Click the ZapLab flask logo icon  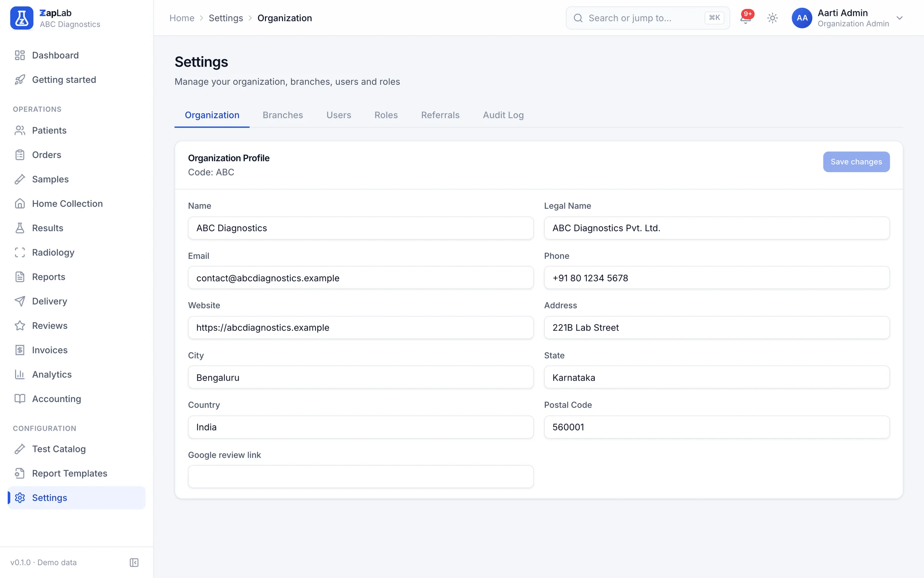22,18
